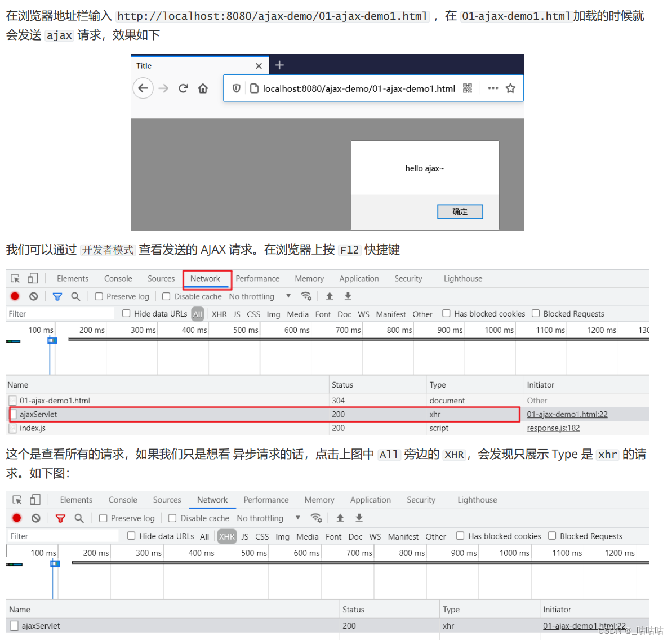Open network conditions wifi icon in upper panel
This screenshot has width=672, height=640.
[x=306, y=296]
